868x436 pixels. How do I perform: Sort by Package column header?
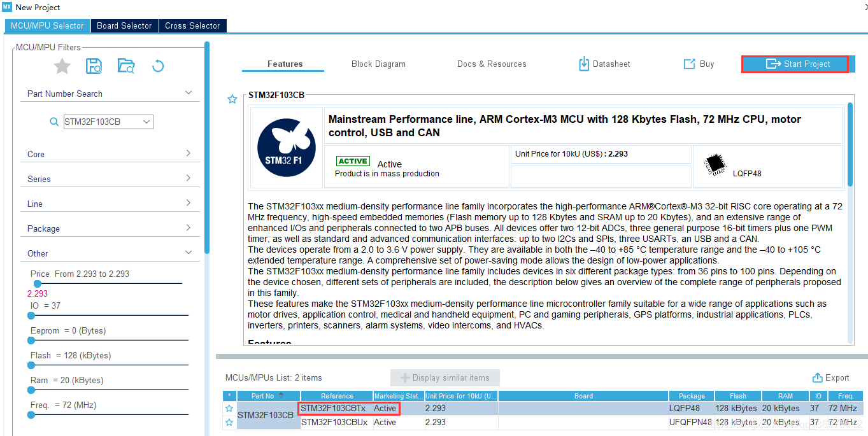pyautogui.click(x=692, y=396)
